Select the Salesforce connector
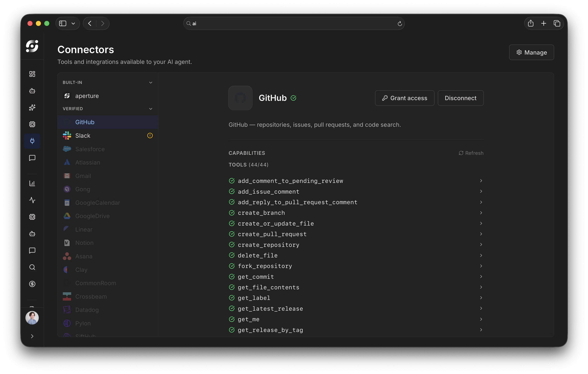The width and height of the screenshot is (588, 374). coord(108,149)
